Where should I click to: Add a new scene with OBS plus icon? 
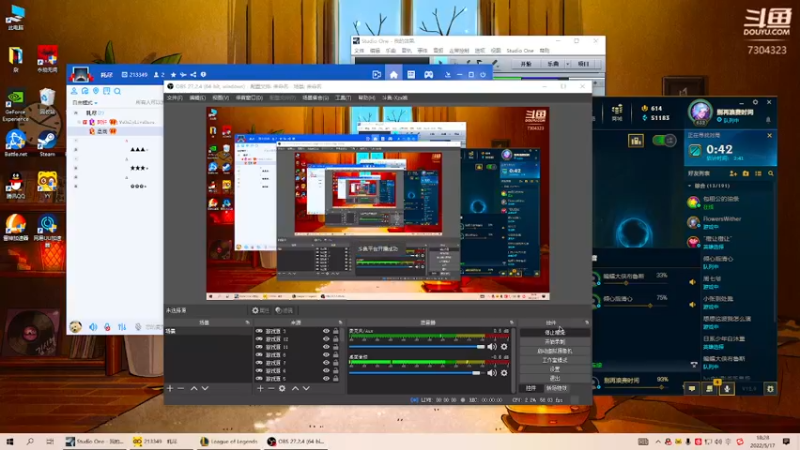click(170, 388)
